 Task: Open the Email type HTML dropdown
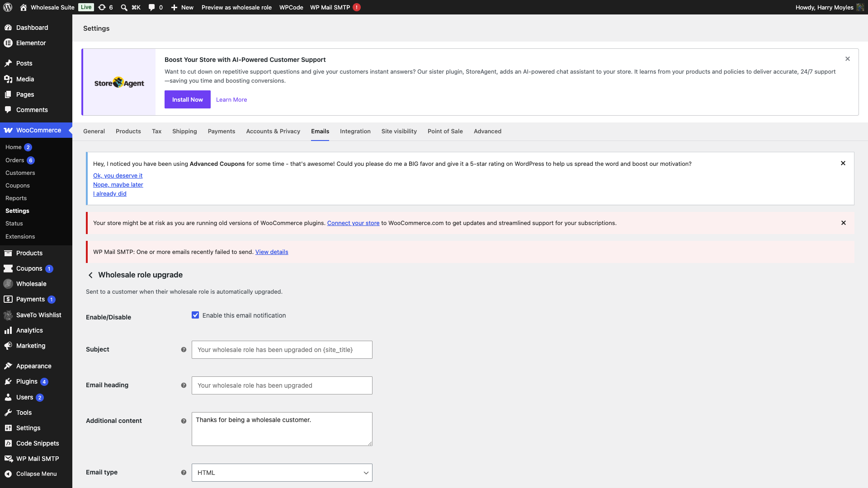282,473
